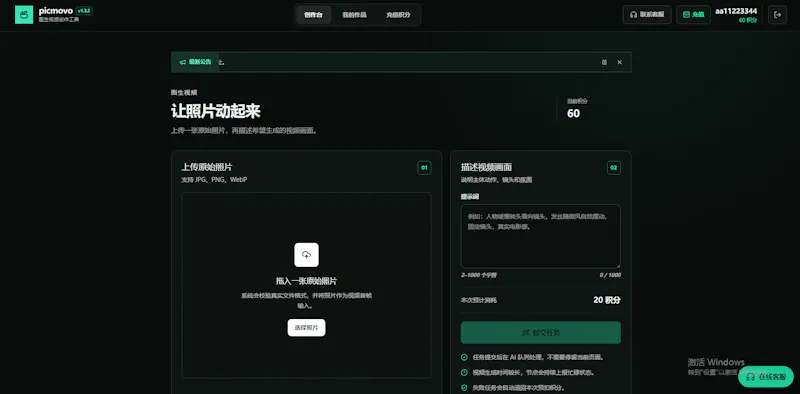Click the cloud upload icon

coord(307,255)
